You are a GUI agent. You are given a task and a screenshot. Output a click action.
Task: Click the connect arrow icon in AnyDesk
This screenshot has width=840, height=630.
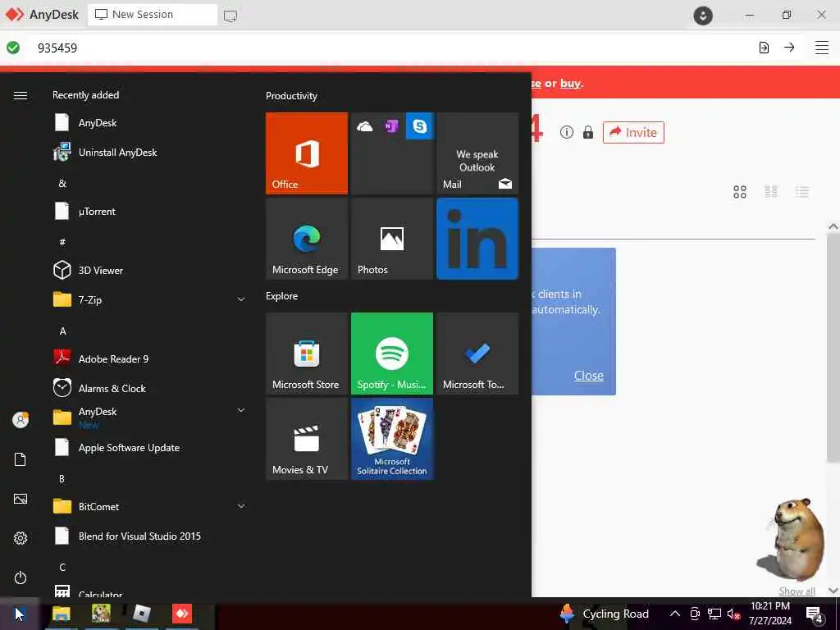point(789,48)
